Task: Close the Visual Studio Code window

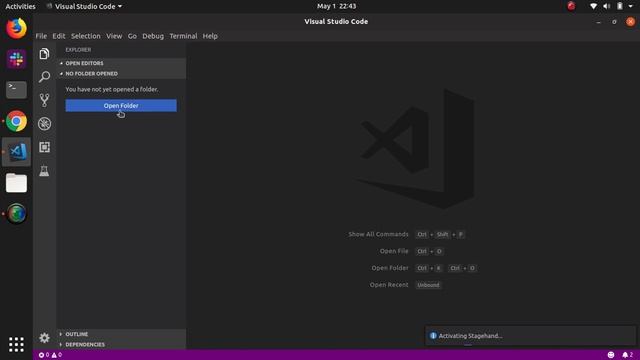Action: [x=630, y=22]
